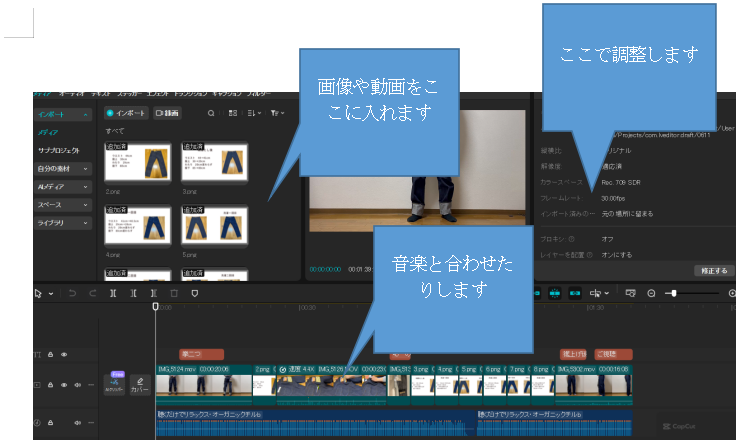Open the テキスト top tab
736x440 pixels.
pyautogui.click(x=101, y=94)
